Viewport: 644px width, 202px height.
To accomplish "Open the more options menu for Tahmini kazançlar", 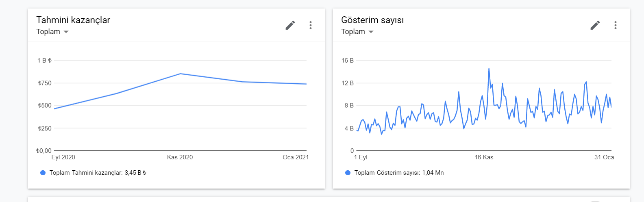I will tap(310, 25).
